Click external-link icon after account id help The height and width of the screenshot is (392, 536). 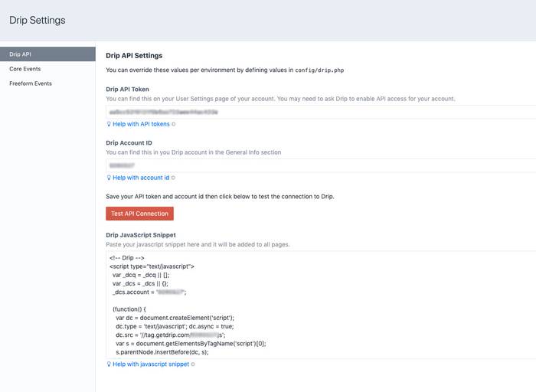pyautogui.click(x=173, y=178)
